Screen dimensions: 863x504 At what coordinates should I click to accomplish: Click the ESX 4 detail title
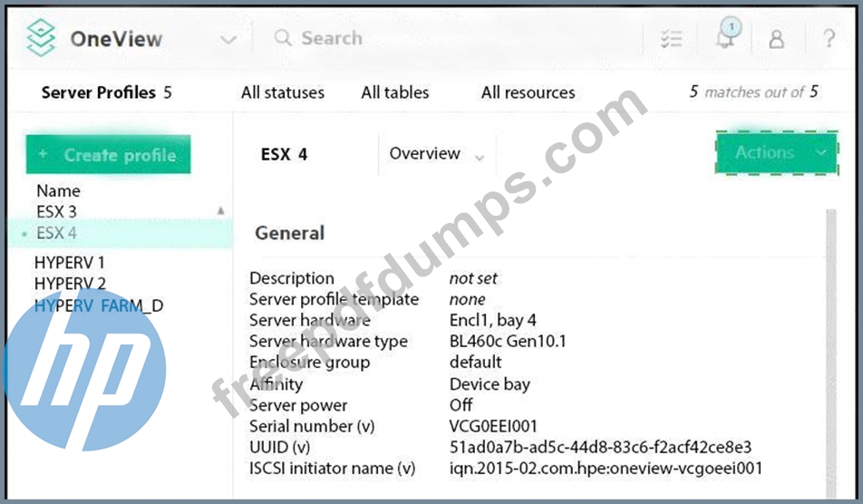pyautogui.click(x=284, y=155)
